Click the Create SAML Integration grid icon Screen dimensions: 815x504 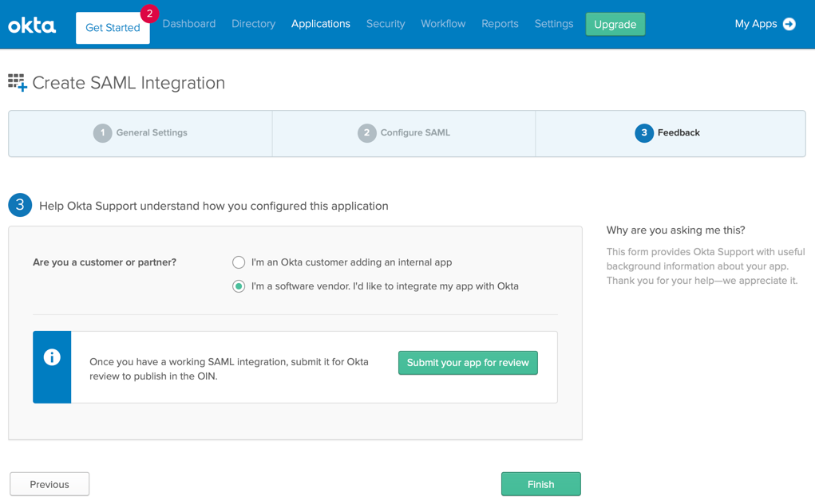pyautogui.click(x=17, y=82)
